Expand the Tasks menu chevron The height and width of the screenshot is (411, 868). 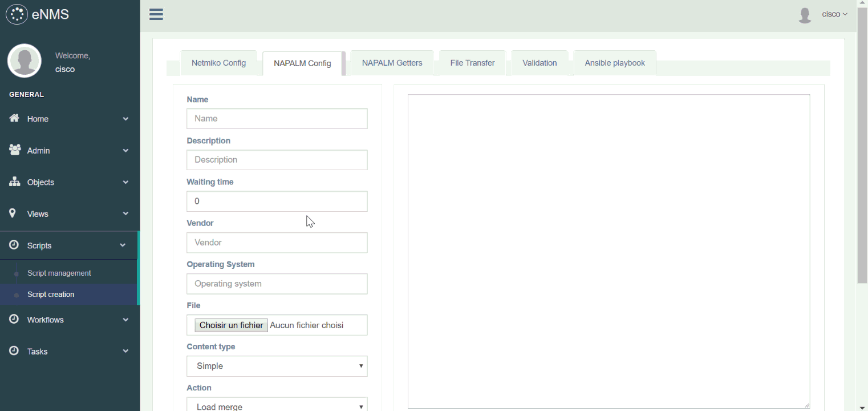click(x=125, y=352)
